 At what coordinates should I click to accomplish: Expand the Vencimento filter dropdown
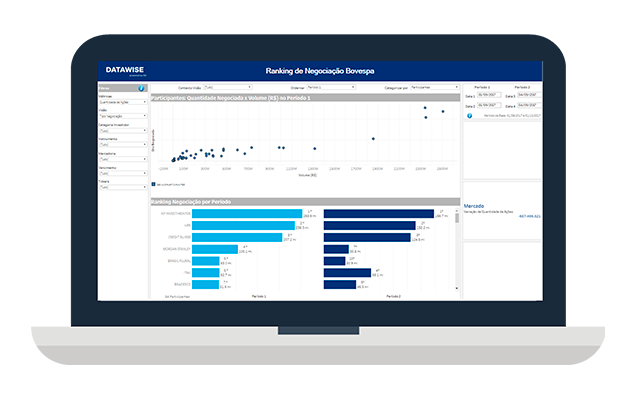122,173
